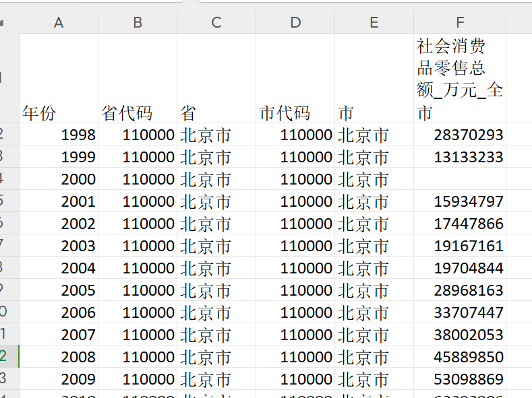Image resolution: width=532 pixels, height=398 pixels.
Task: Select the cell with year 2002
Action: [x=59, y=223]
